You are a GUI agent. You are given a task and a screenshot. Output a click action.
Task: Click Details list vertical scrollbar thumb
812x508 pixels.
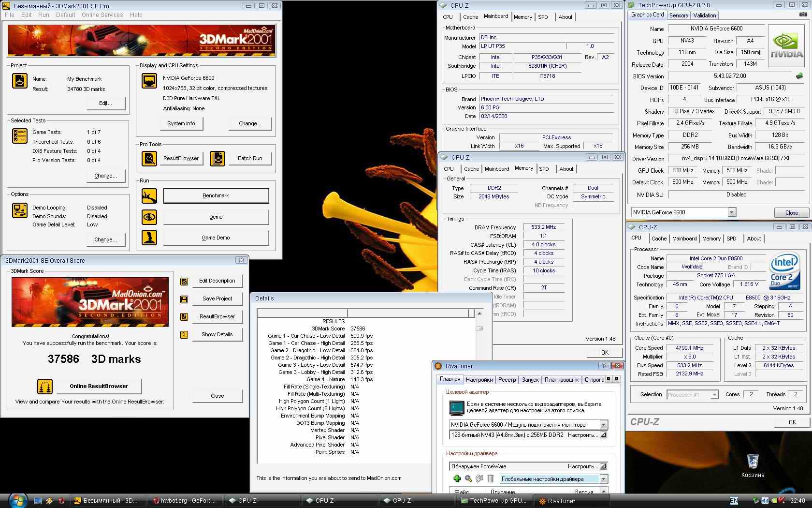(x=479, y=329)
